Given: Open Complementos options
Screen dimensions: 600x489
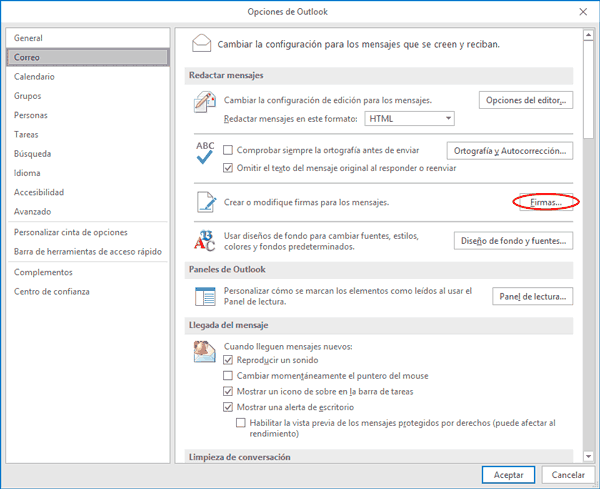Looking at the screenshot, I should [88, 272].
